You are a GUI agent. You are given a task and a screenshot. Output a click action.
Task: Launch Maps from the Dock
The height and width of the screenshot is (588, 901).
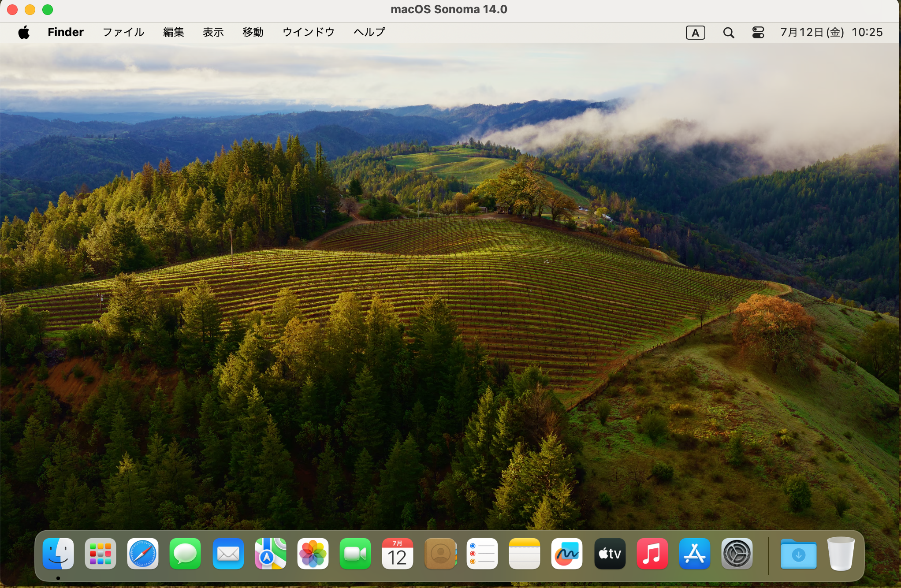[270, 554]
